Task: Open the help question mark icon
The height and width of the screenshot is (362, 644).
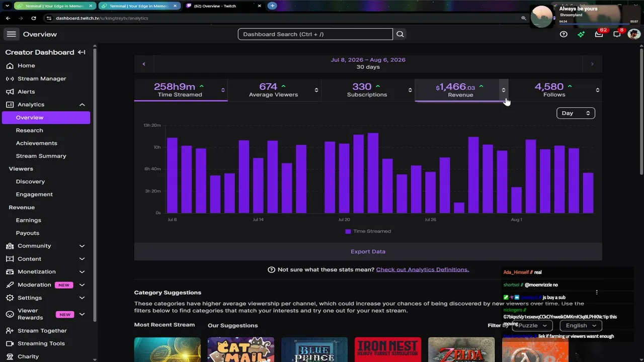Action: click(x=563, y=34)
